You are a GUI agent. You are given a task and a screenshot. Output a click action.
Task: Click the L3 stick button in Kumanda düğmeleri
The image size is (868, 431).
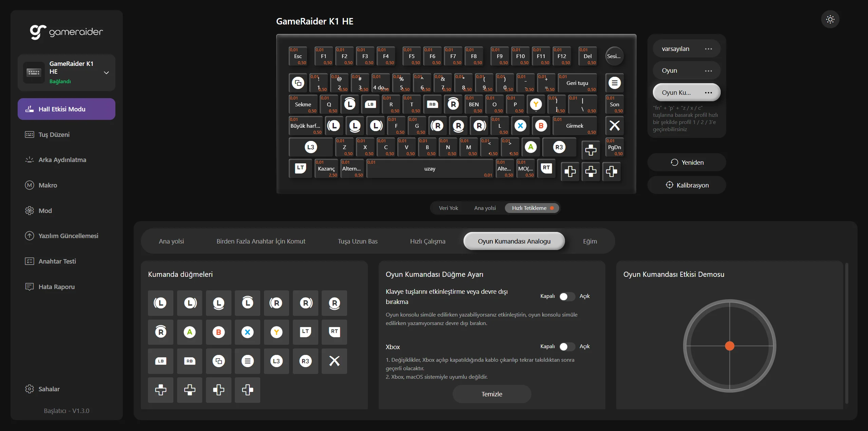click(x=276, y=361)
